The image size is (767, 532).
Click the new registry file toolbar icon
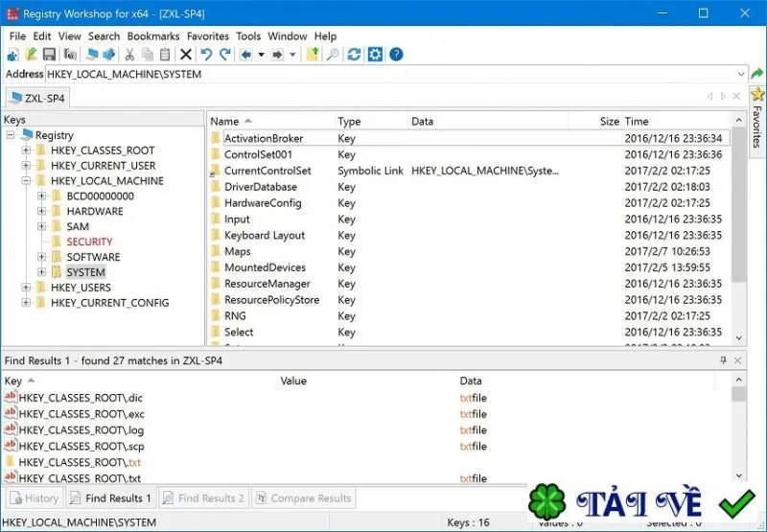coord(12,55)
